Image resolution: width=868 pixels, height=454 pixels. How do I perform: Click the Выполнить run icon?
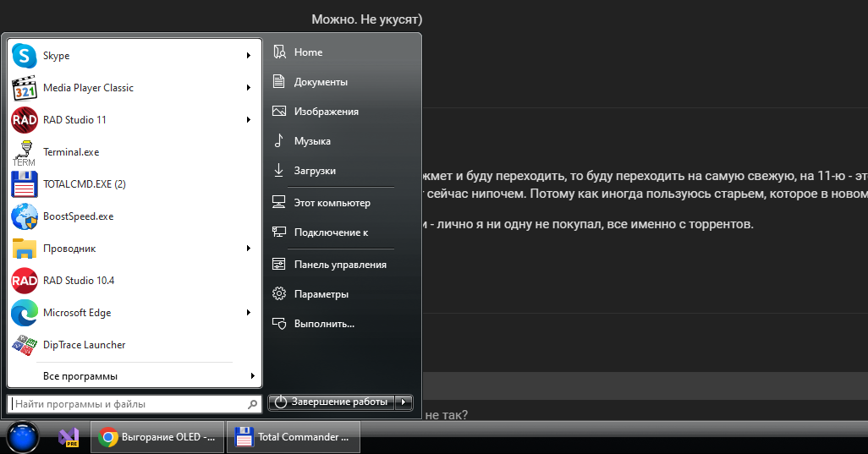point(279,324)
